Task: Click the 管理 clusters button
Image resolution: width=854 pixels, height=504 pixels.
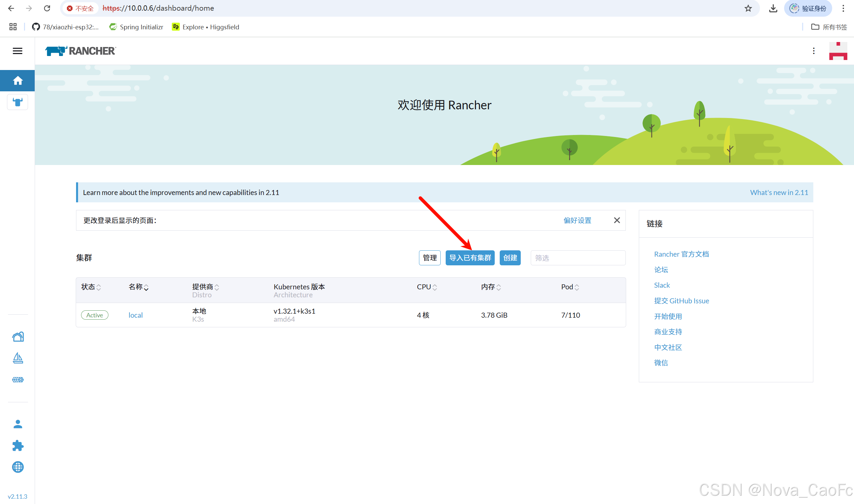Action: click(430, 258)
